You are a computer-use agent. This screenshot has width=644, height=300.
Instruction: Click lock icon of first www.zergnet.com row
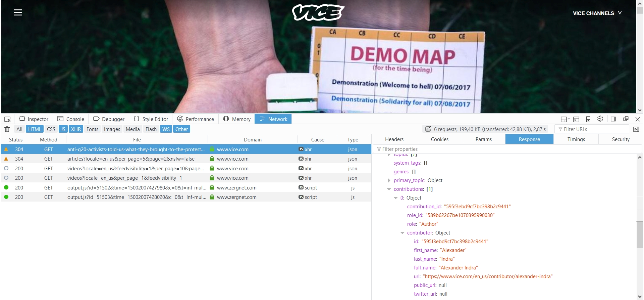(x=212, y=187)
